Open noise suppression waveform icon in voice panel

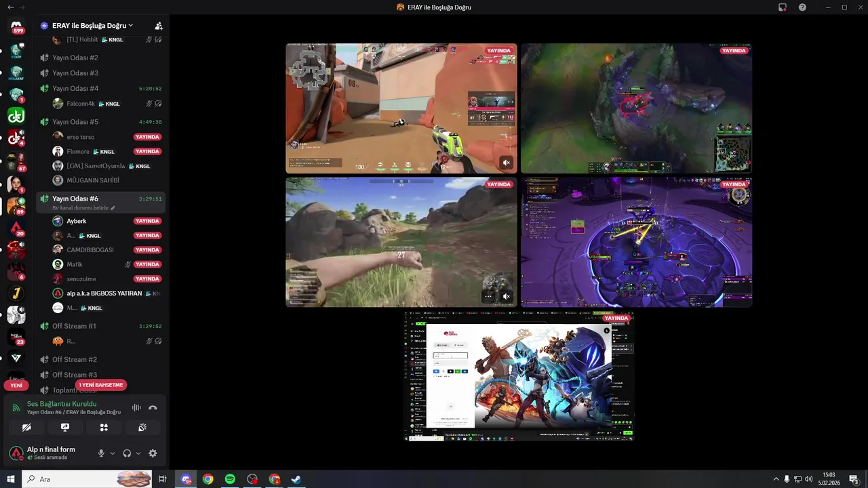coord(136,407)
